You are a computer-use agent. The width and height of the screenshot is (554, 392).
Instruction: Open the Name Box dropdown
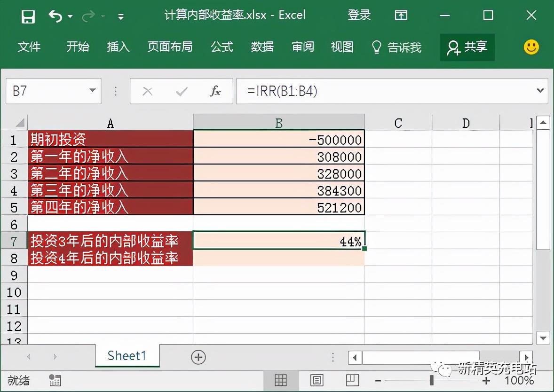pyautogui.click(x=93, y=91)
